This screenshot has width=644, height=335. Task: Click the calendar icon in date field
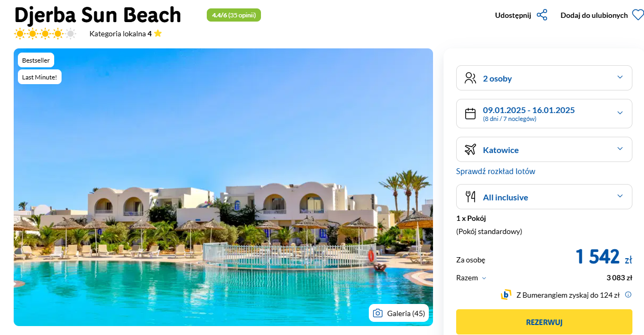[470, 114]
